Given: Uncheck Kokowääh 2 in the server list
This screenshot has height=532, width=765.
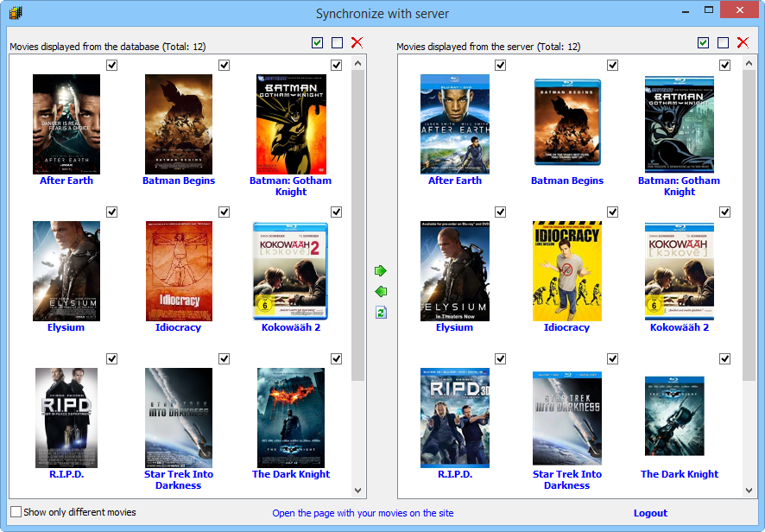Looking at the screenshot, I should tap(724, 212).
